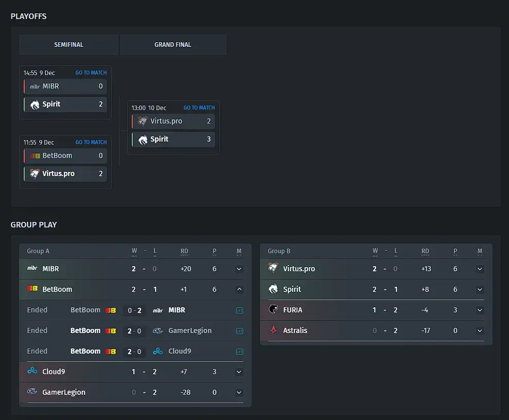This screenshot has height=420, width=509.
Task: Click Cloud9 logo in BetBoom 2-0 match row
Action: pos(158,351)
